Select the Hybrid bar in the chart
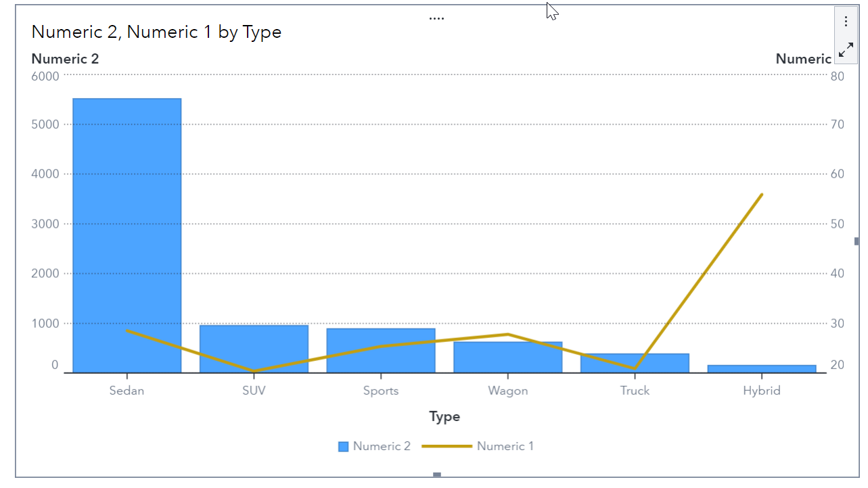868x488 pixels. click(x=761, y=368)
